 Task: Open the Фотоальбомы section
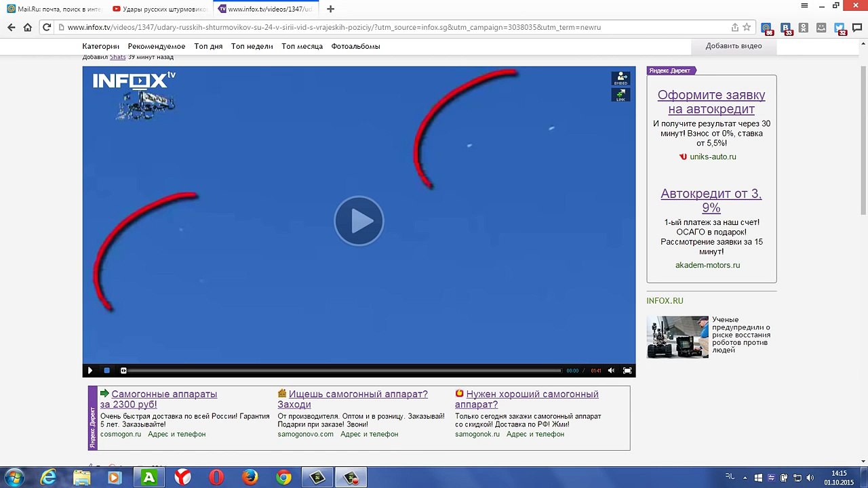[x=355, y=46]
